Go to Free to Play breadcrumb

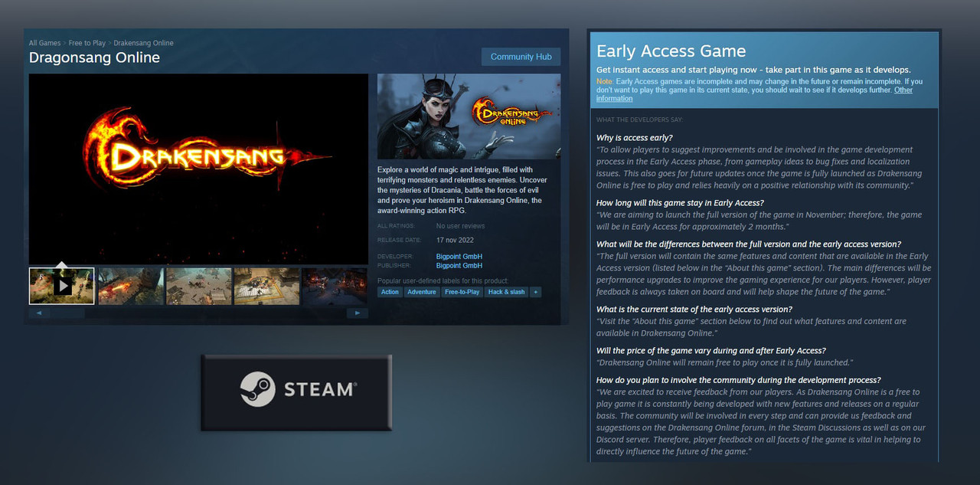coord(87,43)
